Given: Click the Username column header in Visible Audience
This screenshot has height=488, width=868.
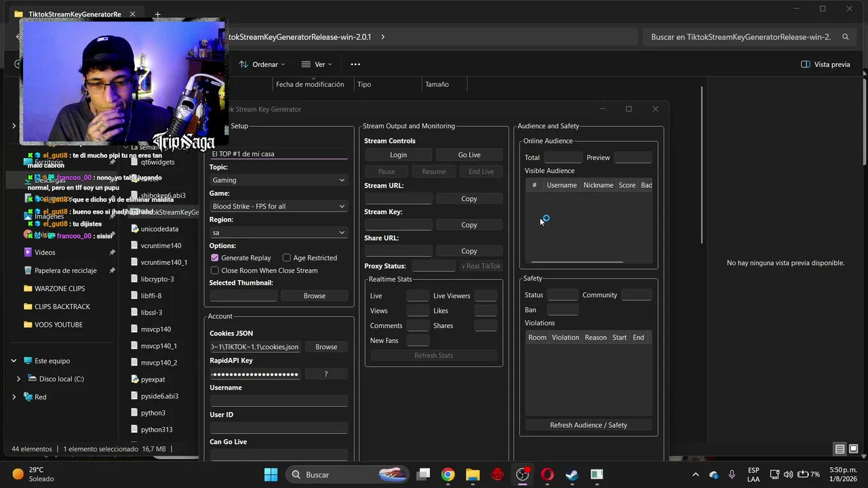Looking at the screenshot, I should 561,185.
